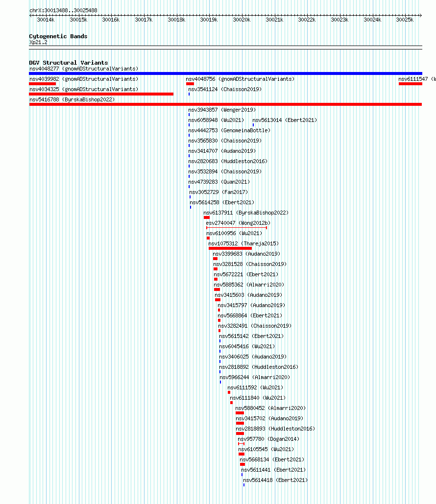Click nsv5668864 Ebert2021 variant label
This screenshot has width=436, height=504.
[250, 315]
